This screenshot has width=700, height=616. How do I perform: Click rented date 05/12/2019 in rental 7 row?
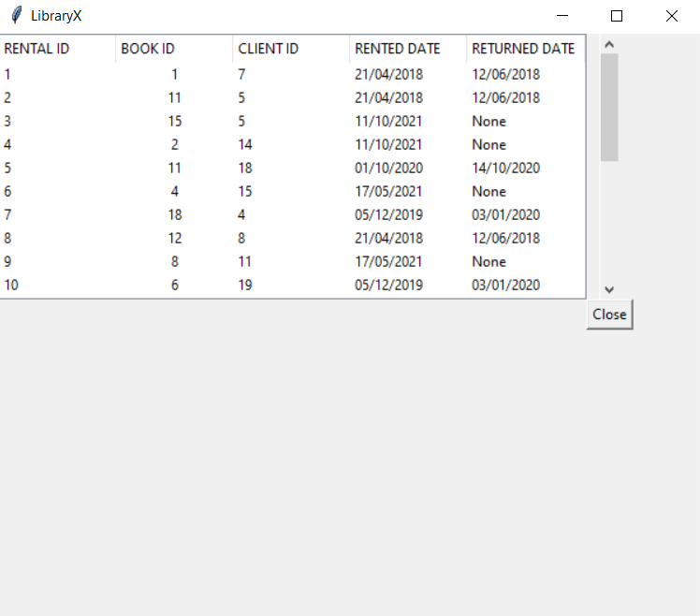[x=389, y=215]
